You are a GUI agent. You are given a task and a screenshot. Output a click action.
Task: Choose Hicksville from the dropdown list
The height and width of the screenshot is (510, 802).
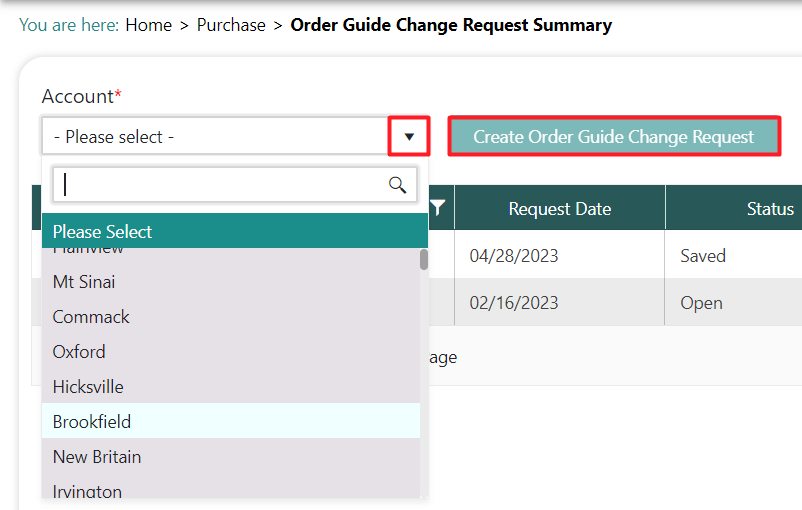coord(88,387)
